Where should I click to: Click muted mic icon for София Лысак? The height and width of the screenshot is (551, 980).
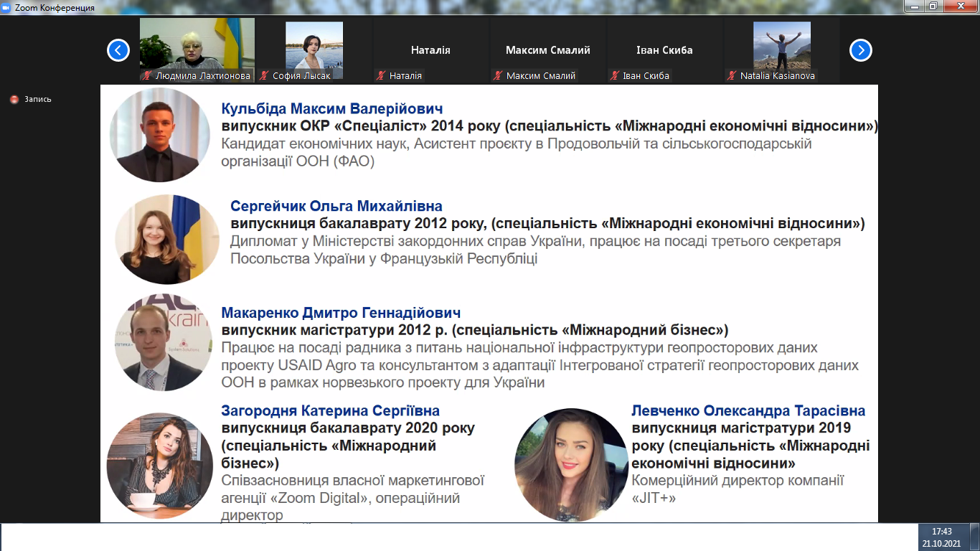coord(264,75)
